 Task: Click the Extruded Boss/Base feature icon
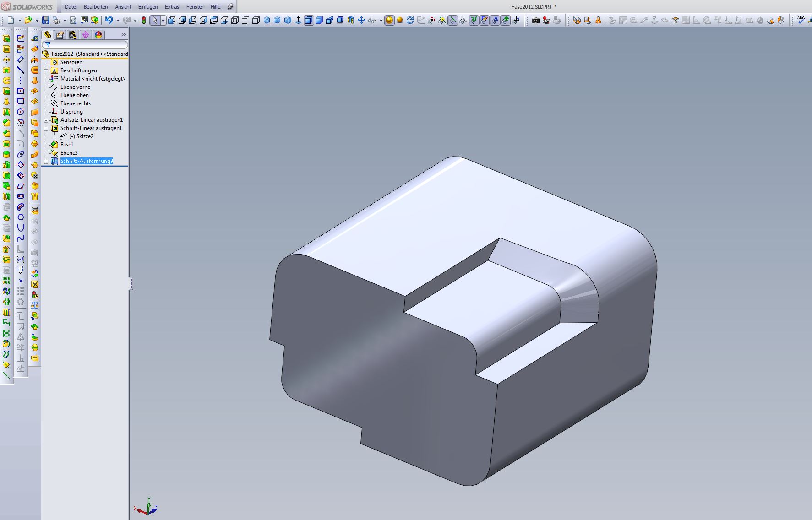(x=6, y=39)
